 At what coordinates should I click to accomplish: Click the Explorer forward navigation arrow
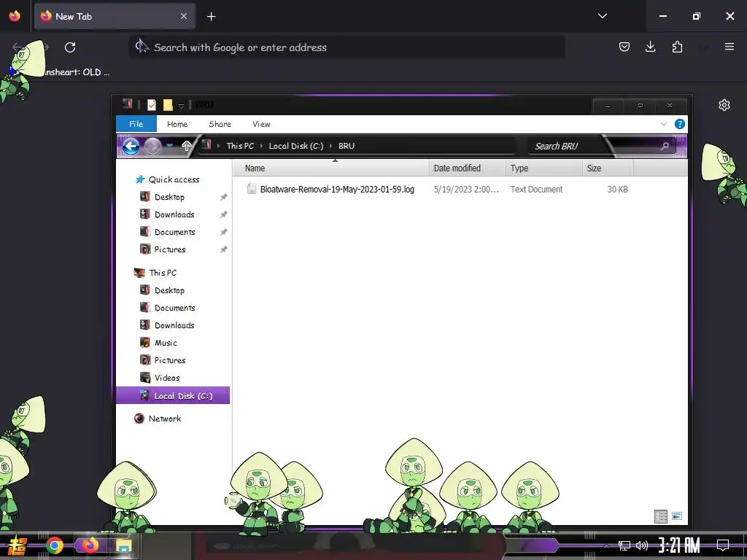coord(152,146)
